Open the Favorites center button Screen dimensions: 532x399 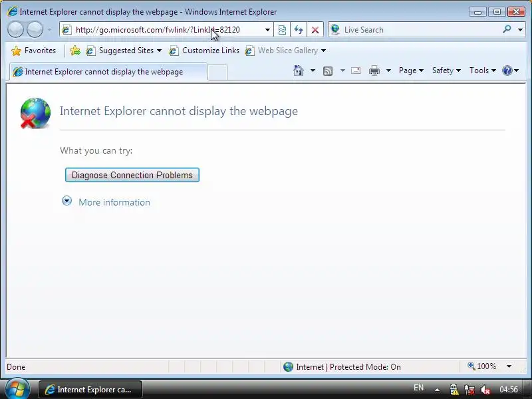point(33,51)
